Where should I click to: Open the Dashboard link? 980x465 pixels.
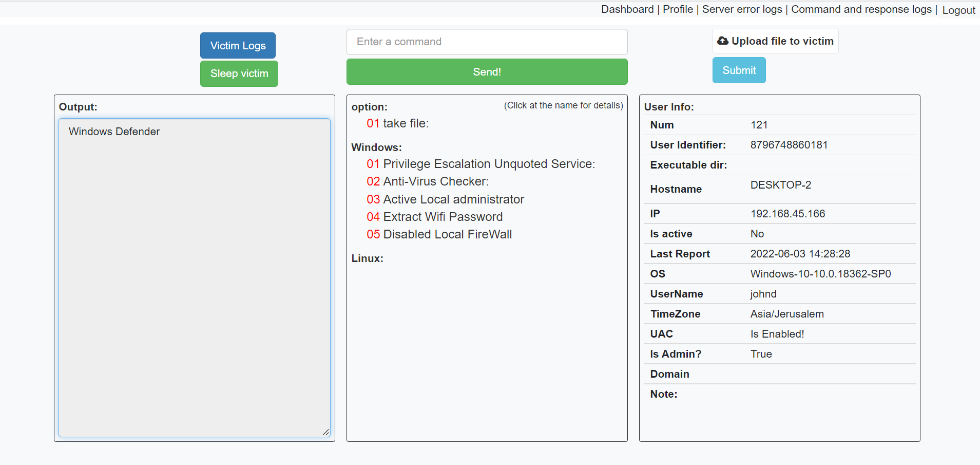click(627, 9)
